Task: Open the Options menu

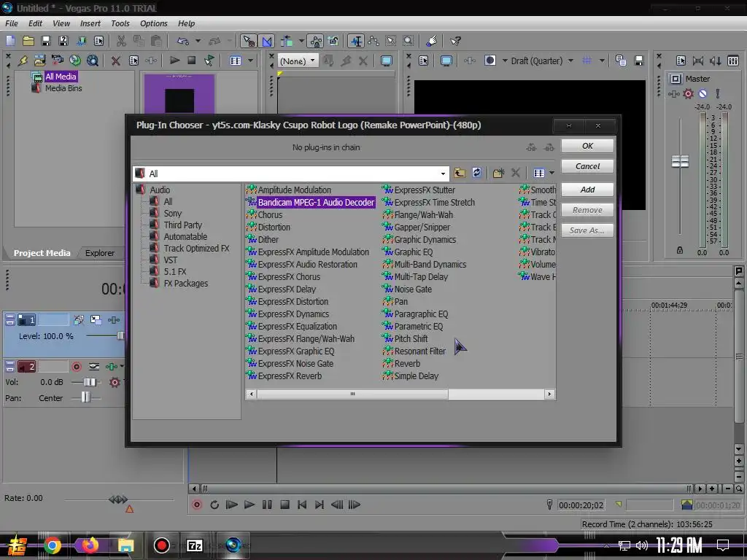Action: (x=153, y=23)
